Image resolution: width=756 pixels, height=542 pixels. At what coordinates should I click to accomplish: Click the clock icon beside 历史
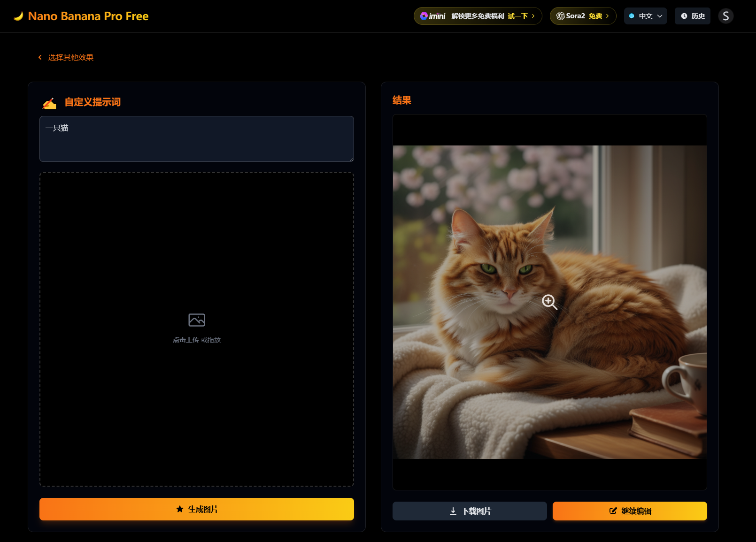click(684, 16)
